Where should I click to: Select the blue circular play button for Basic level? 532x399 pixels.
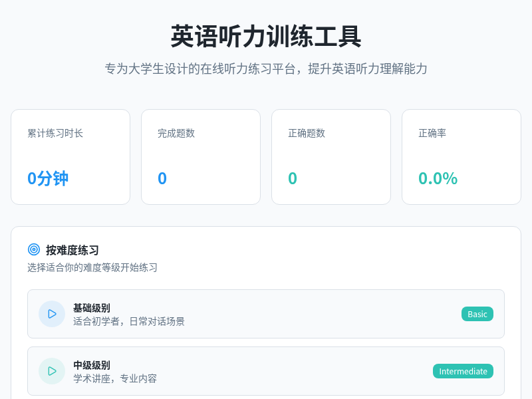tap(52, 313)
